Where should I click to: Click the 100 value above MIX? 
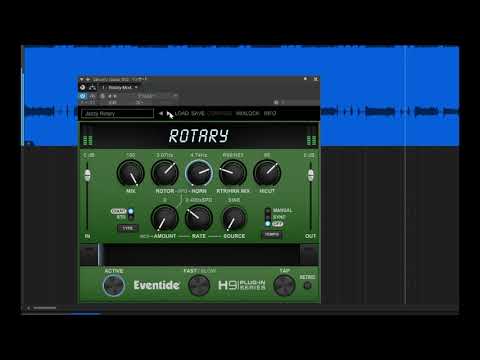pyautogui.click(x=131, y=155)
